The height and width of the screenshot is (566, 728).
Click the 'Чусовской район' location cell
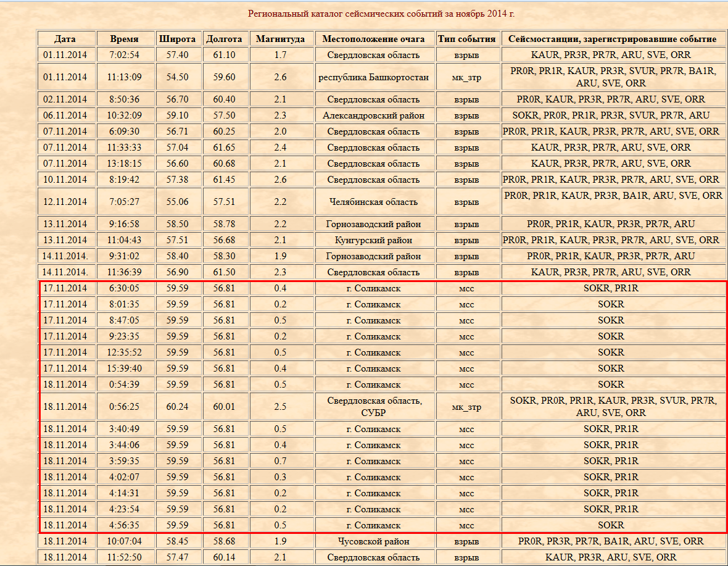[373, 541]
